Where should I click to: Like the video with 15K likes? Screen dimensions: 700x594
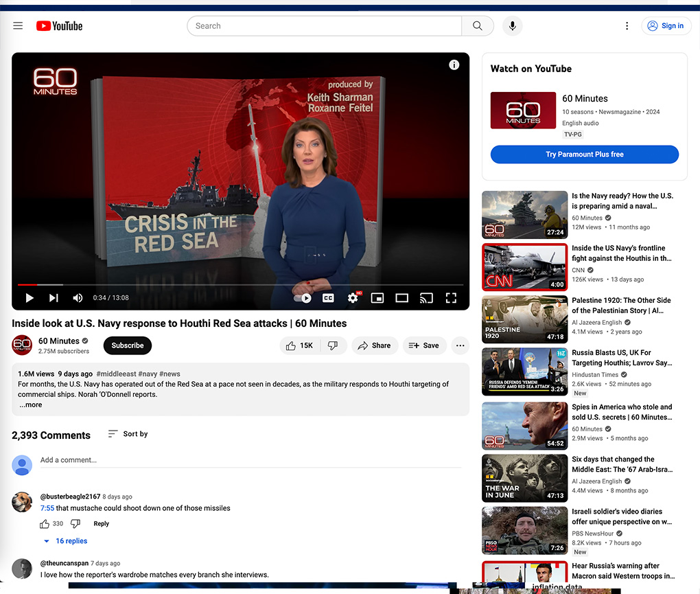299,345
